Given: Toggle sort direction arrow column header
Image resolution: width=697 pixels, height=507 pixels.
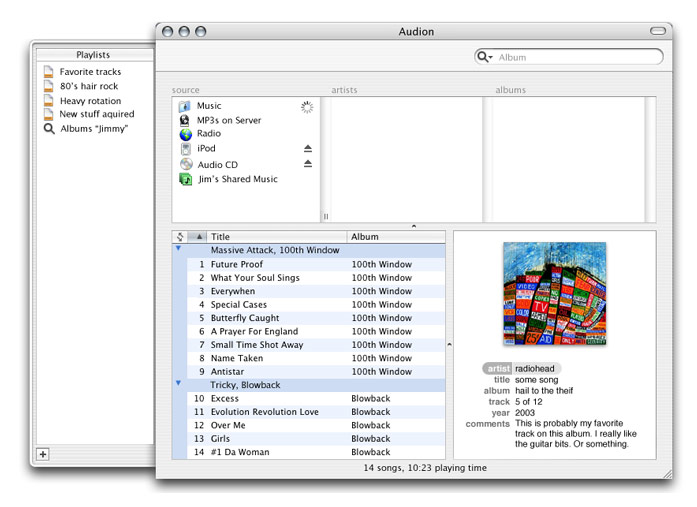Looking at the screenshot, I should click(x=198, y=237).
